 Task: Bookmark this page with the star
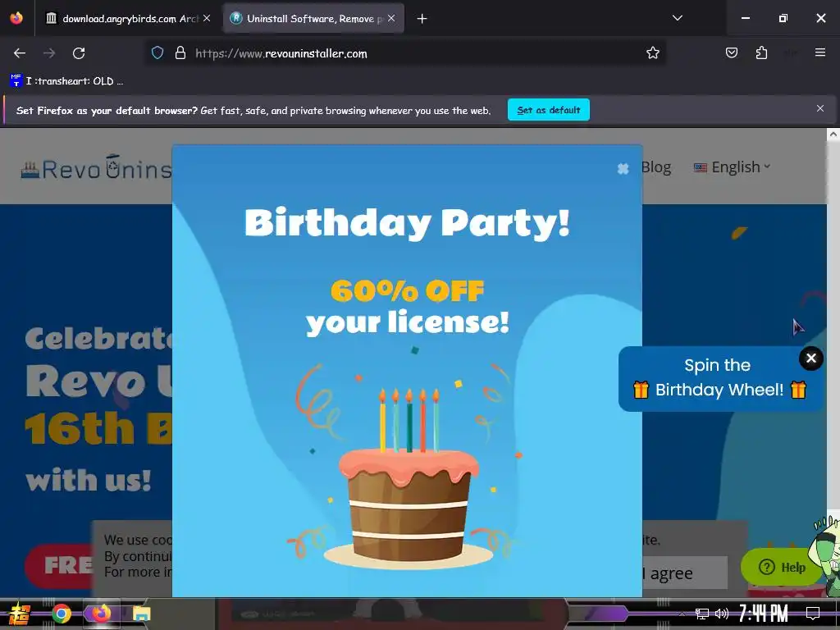tap(652, 53)
